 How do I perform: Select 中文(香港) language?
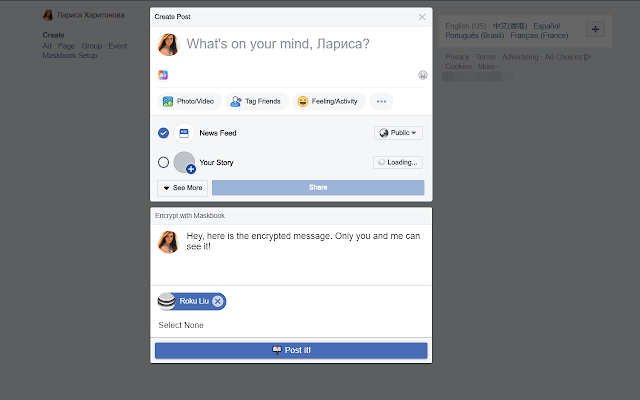click(510, 26)
